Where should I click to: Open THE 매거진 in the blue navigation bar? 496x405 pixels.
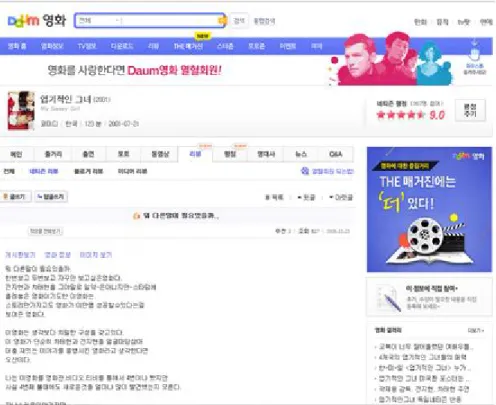pyautogui.click(x=188, y=46)
